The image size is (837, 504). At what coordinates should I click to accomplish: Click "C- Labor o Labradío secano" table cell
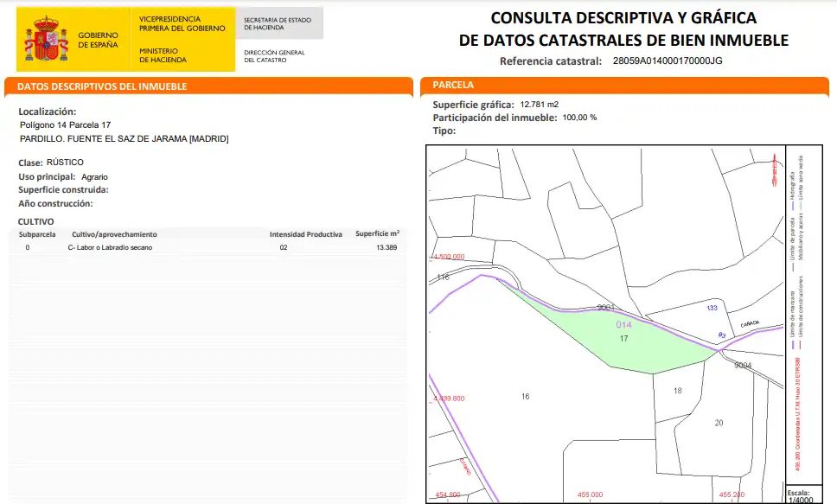110,248
